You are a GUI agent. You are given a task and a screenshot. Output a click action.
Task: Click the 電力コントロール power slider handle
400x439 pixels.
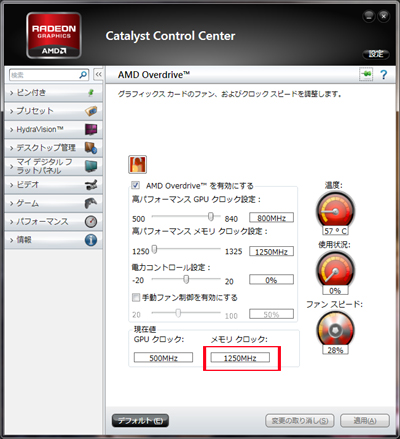pos(186,279)
